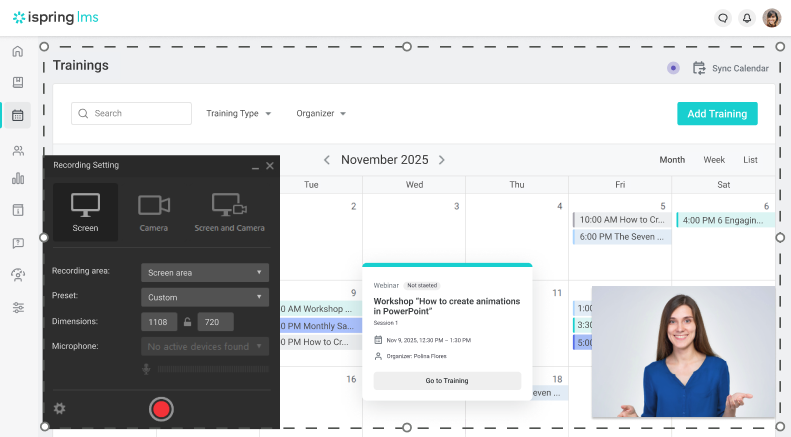The height and width of the screenshot is (437, 791).
Task: Click the calendar day number 3
Action: (457, 206)
